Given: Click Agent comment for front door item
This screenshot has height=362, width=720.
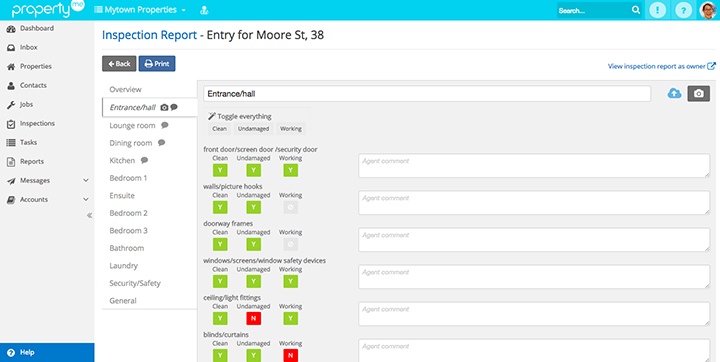Looking at the screenshot, I should tap(534, 165).
